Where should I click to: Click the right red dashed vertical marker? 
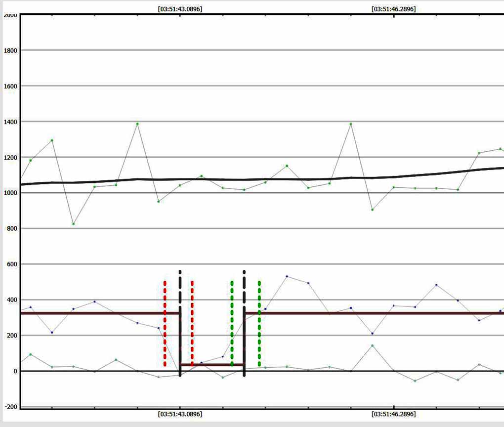192,324
